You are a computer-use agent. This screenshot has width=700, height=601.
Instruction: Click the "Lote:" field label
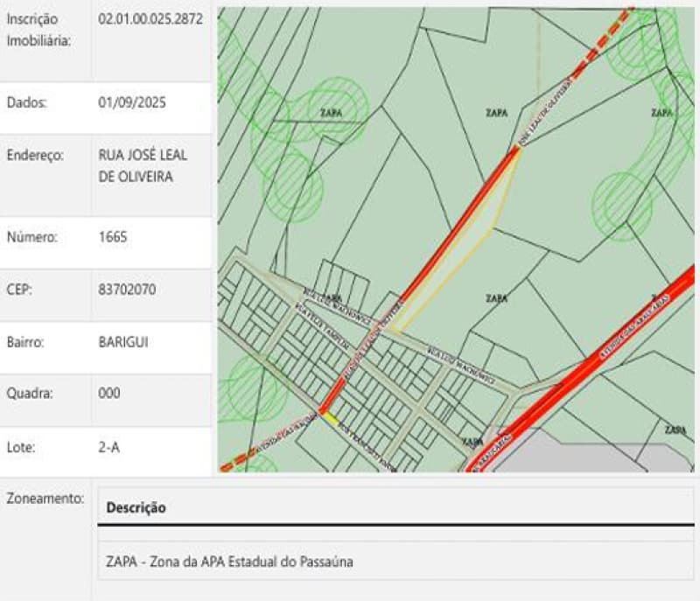tap(20, 447)
